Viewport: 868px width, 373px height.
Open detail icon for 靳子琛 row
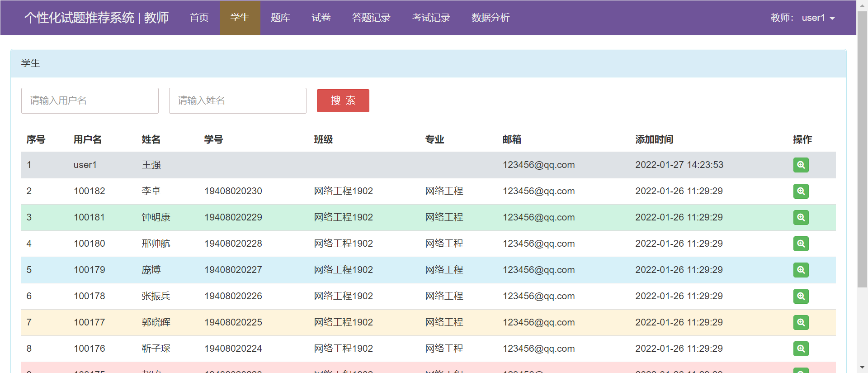tap(801, 349)
